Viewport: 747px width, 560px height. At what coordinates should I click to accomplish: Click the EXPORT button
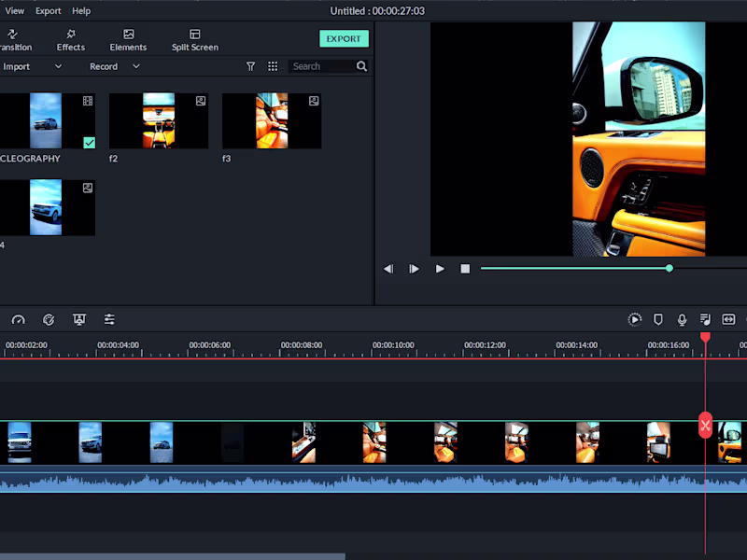[x=344, y=39]
